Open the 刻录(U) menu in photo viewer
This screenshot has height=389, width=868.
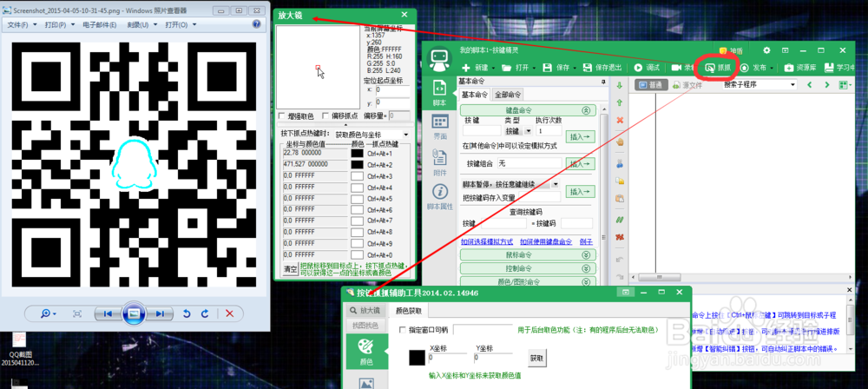point(141,24)
